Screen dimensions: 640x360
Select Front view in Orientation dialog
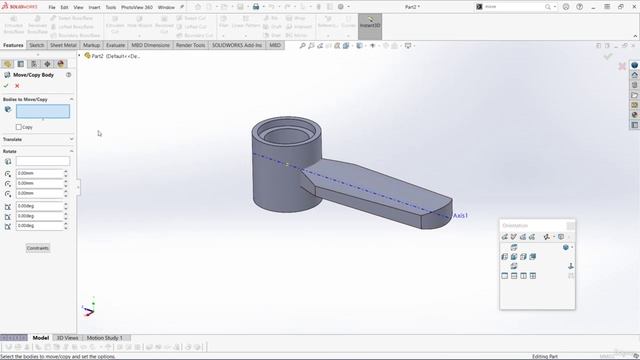point(514,257)
